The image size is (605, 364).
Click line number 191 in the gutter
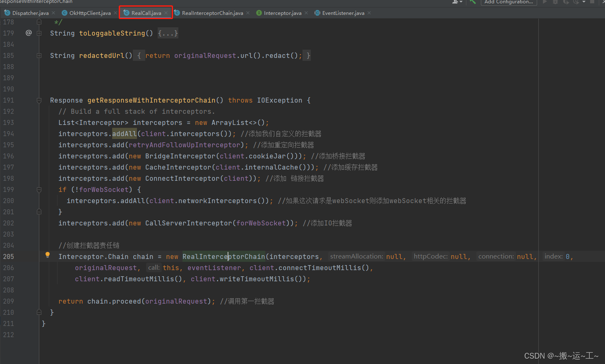[x=8, y=100]
